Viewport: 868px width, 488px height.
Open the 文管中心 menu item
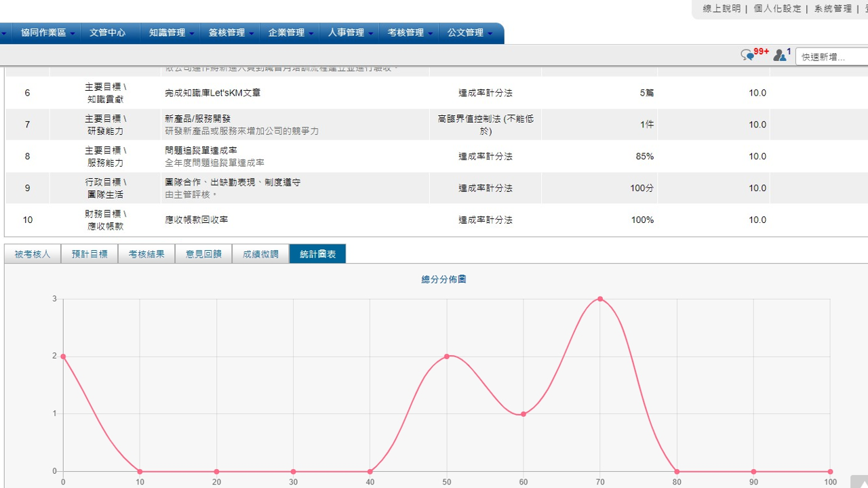(x=107, y=33)
